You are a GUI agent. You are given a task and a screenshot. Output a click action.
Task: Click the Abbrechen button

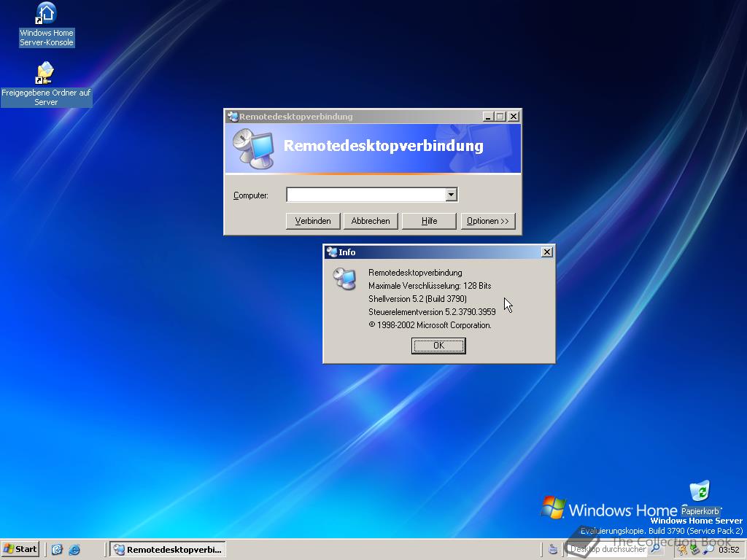(371, 221)
